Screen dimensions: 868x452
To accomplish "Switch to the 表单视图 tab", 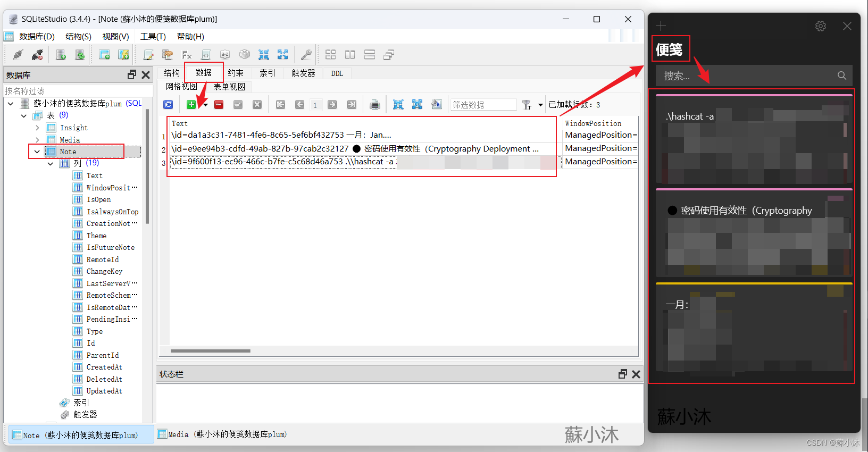I will [229, 87].
